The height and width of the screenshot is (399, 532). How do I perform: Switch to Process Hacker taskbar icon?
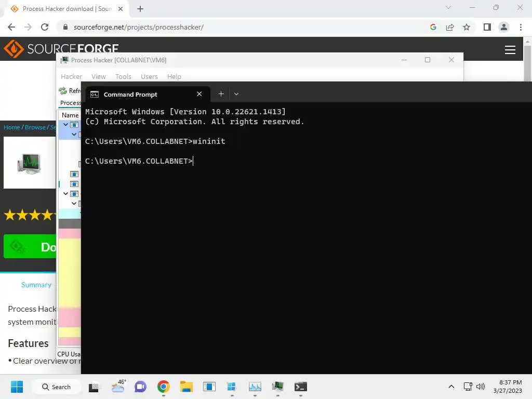277,387
